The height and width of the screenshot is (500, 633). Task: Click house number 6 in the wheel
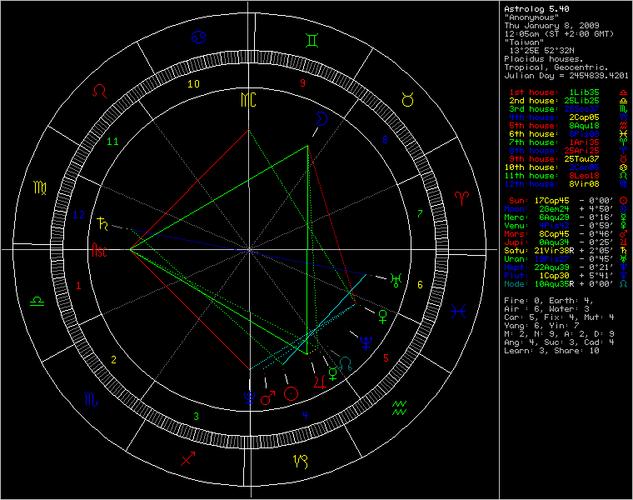pos(420,285)
